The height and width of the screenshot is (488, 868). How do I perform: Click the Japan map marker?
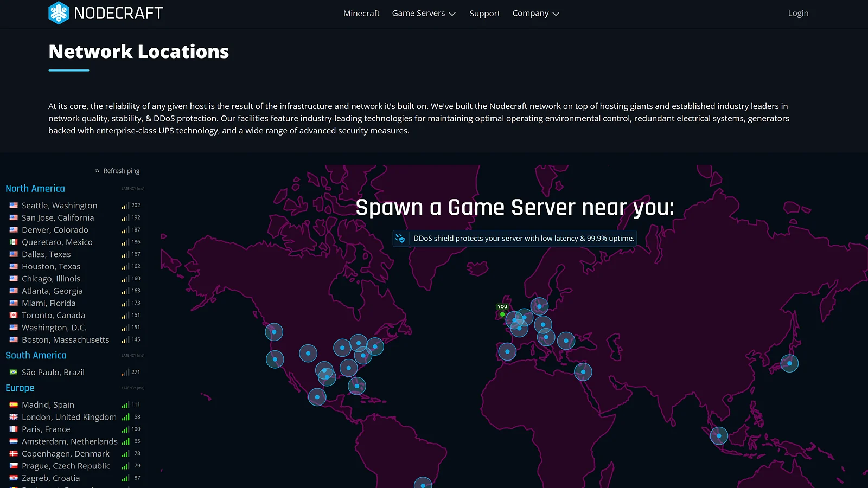[x=789, y=363]
